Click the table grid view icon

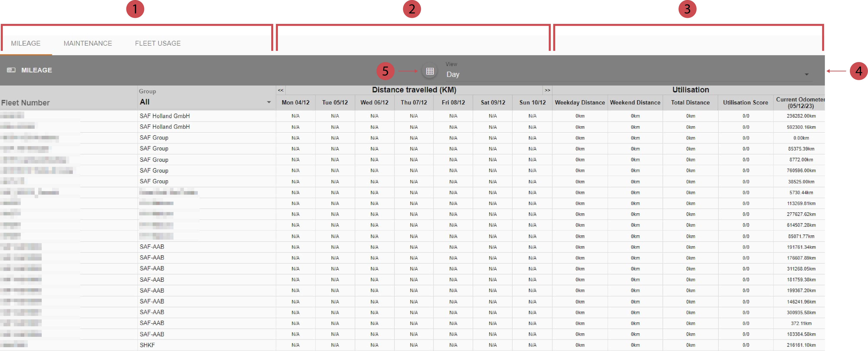[430, 71]
